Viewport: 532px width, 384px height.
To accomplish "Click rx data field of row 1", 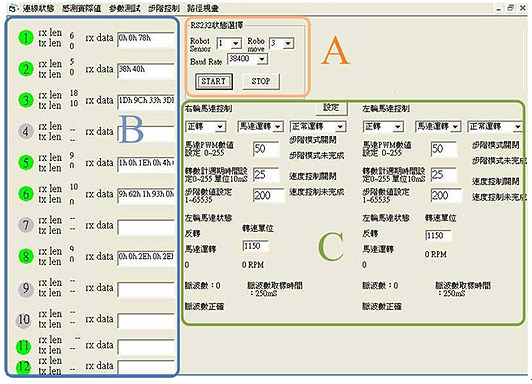I will coord(146,39).
